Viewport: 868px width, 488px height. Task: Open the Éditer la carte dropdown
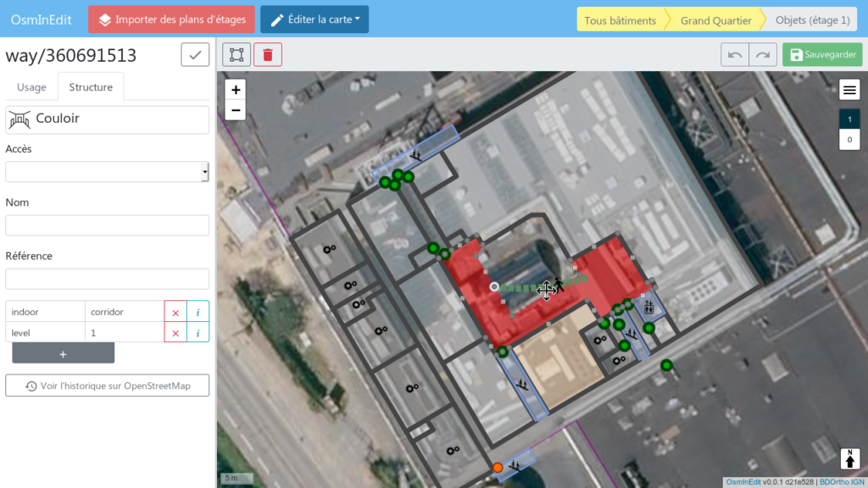[314, 19]
